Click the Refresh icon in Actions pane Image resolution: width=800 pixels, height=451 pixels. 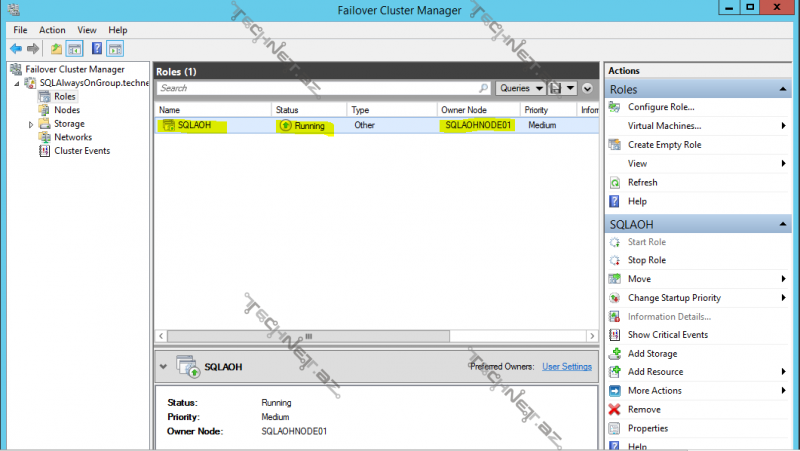tap(615, 183)
